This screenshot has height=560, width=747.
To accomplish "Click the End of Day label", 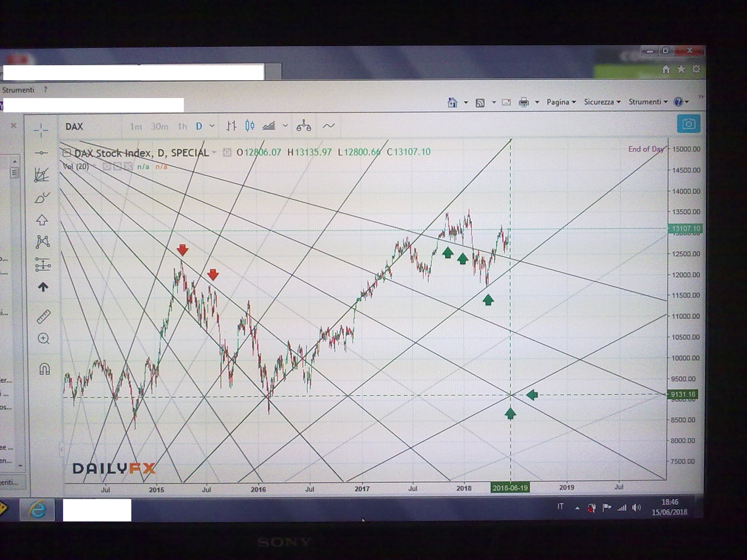I will pos(646,149).
